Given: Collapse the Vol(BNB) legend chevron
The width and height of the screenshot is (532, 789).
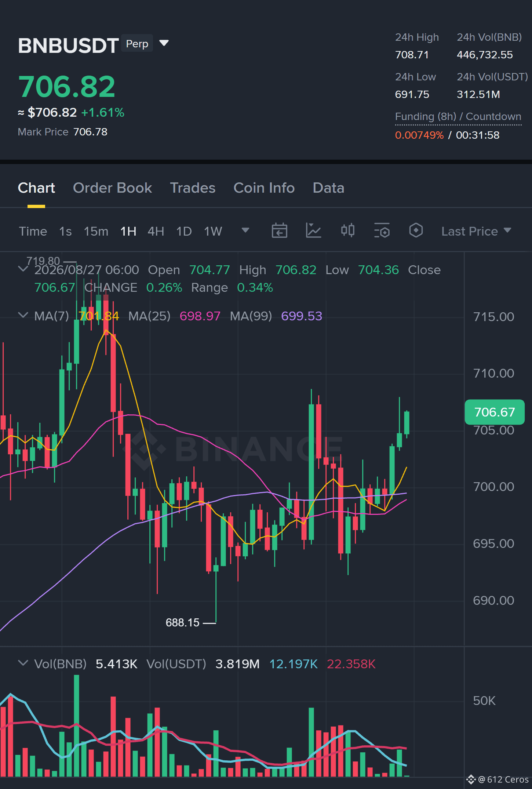Looking at the screenshot, I should coord(23,663).
